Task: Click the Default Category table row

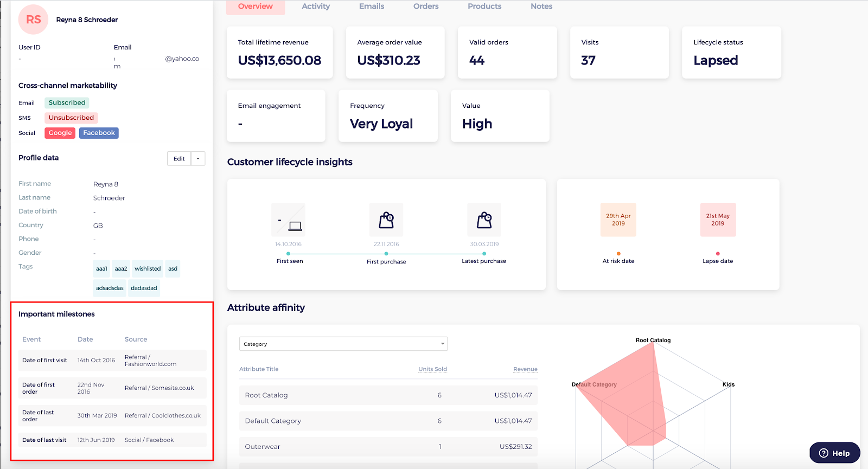Action: (x=388, y=421)
